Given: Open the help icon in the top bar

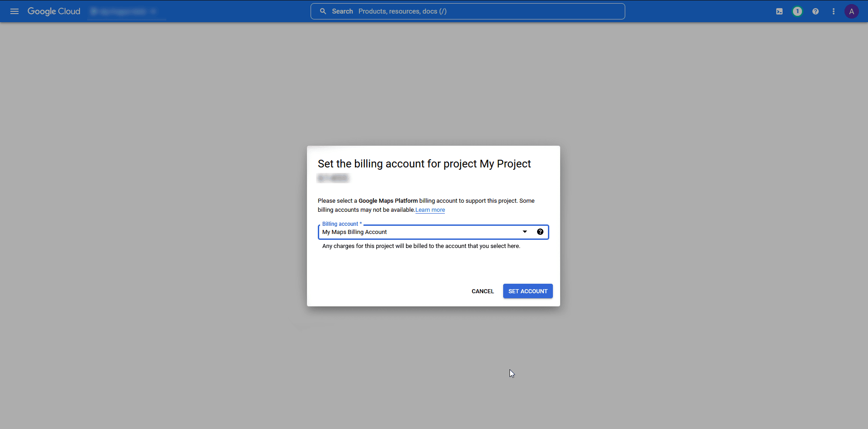Looking at the screenshot, I should pos(815,11).
